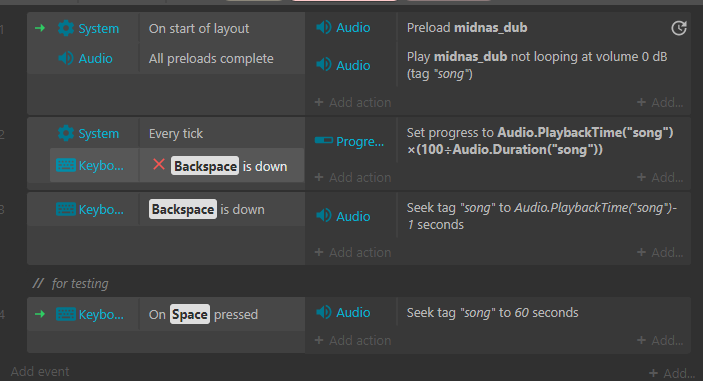The image size is (703, 381).
Task: Click the red X invert marker on Backspace condition
Action: click(159, 164)
